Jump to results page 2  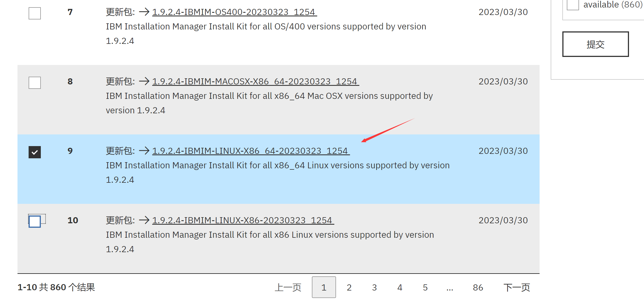(349, 287)
